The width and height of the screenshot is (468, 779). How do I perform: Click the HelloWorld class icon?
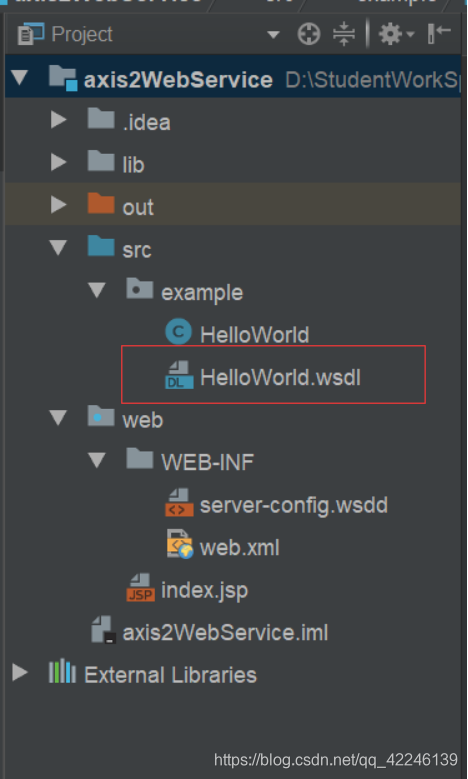pyautogui.click(x=178, y=332)
